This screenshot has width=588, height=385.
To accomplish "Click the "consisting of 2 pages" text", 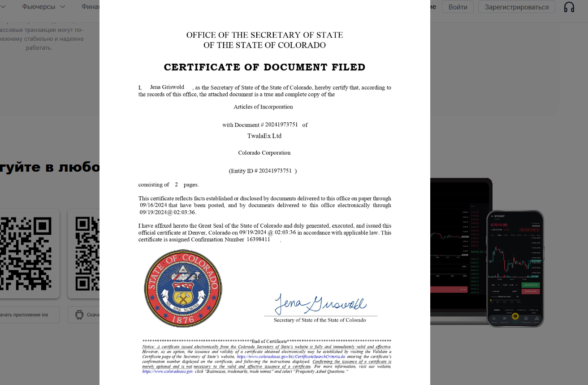I will pos(169,185).
